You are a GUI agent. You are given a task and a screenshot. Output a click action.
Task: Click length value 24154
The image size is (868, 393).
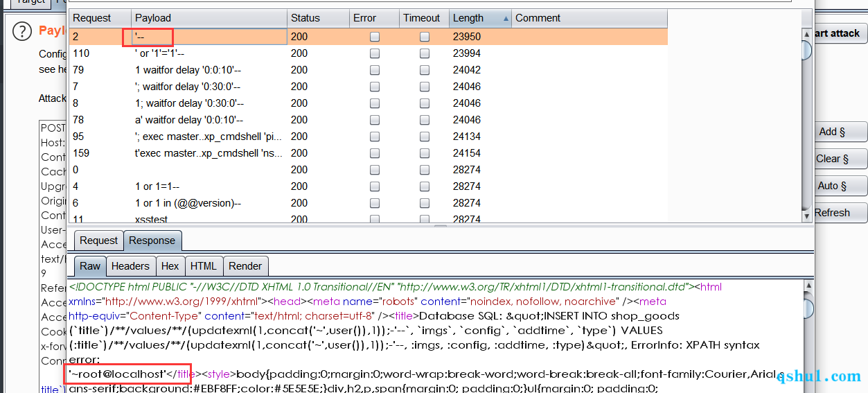[x=467, y=153]
